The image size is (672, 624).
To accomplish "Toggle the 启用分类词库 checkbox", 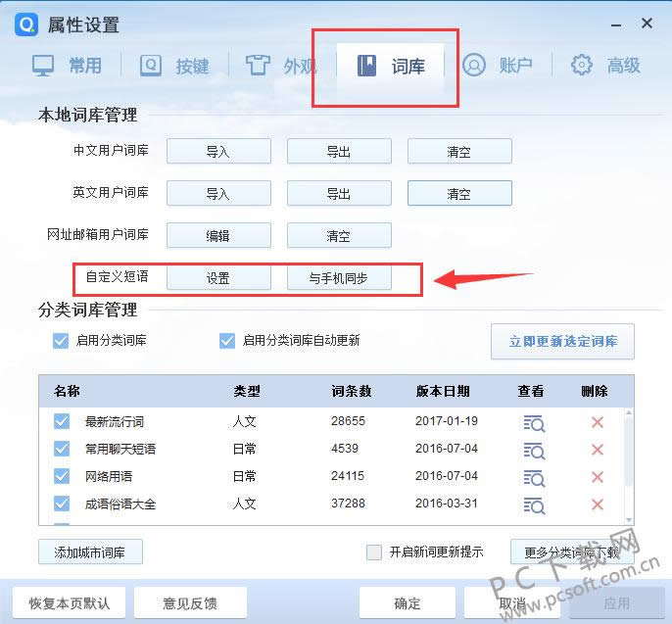I will tap(62, 341).
